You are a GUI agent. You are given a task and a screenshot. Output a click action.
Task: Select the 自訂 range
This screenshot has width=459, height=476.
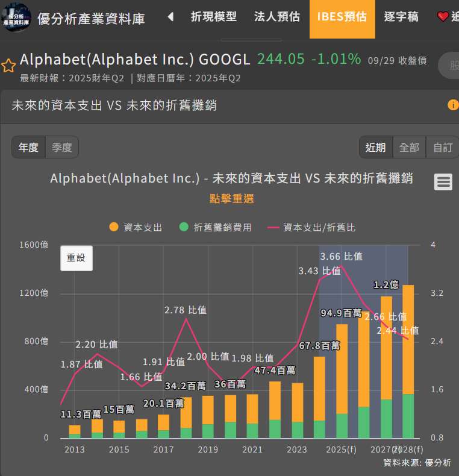[443, 147]
